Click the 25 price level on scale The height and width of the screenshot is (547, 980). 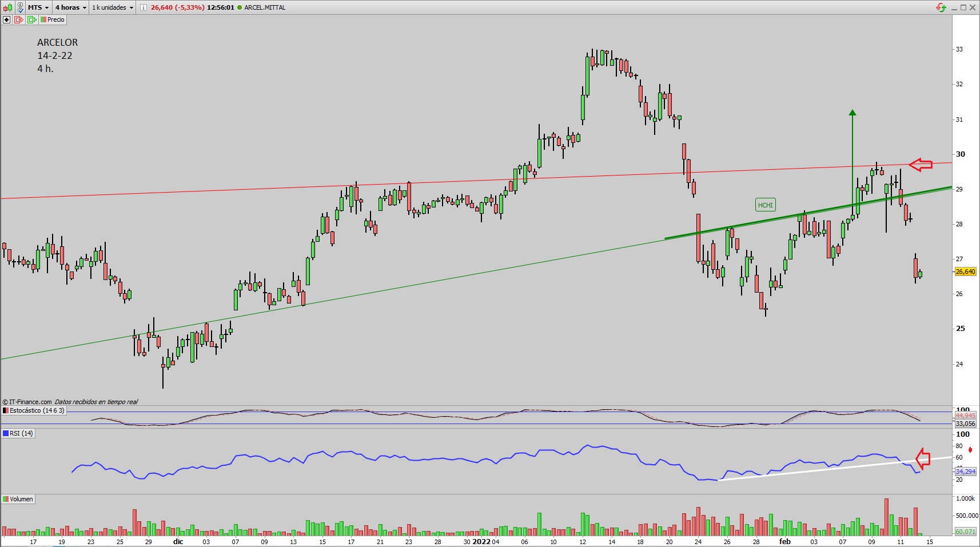pos(961,329)
